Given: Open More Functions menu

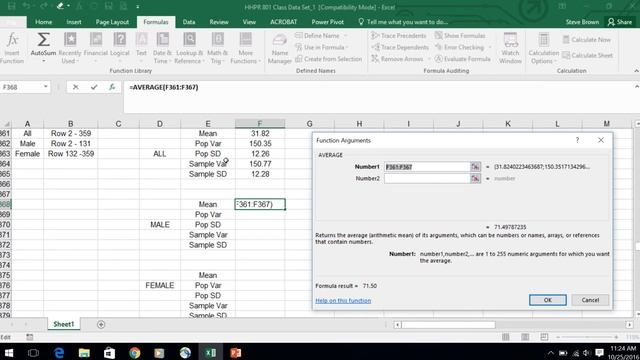Looking at the screenshot, I should pos(245,48).
